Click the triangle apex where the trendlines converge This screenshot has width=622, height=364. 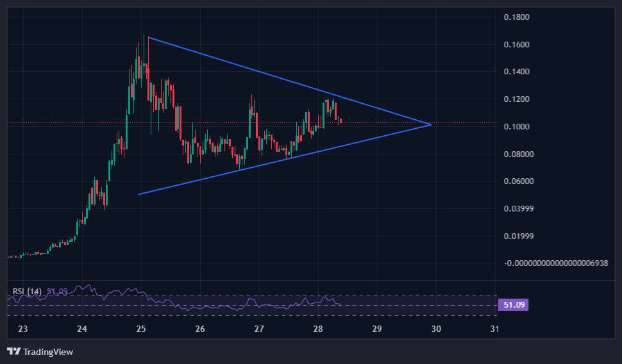[430, 124]
